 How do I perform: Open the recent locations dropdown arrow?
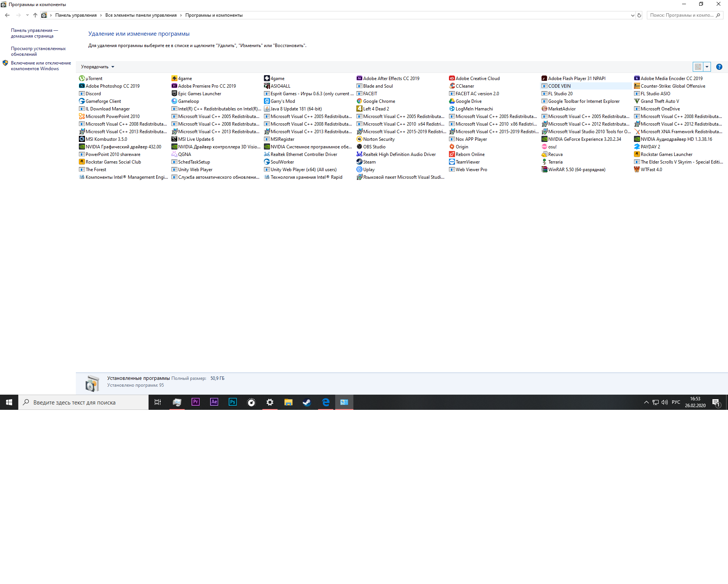coord(27,15)
